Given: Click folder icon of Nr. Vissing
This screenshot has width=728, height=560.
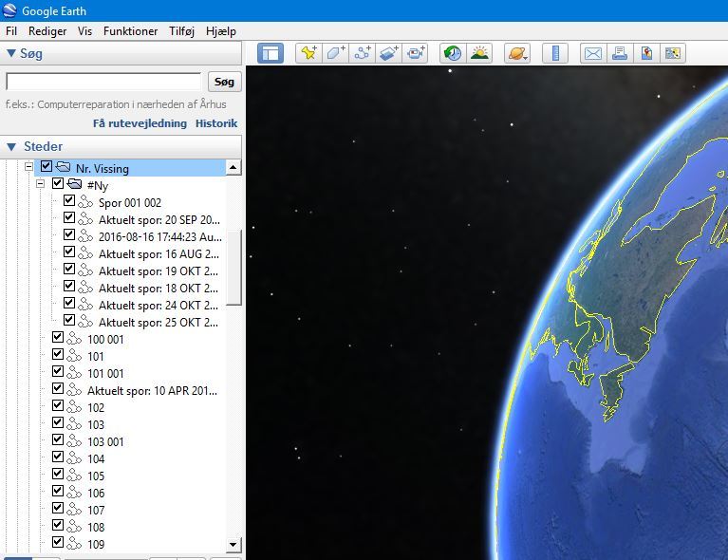Looking at the screenshot, I should [63, 166].
